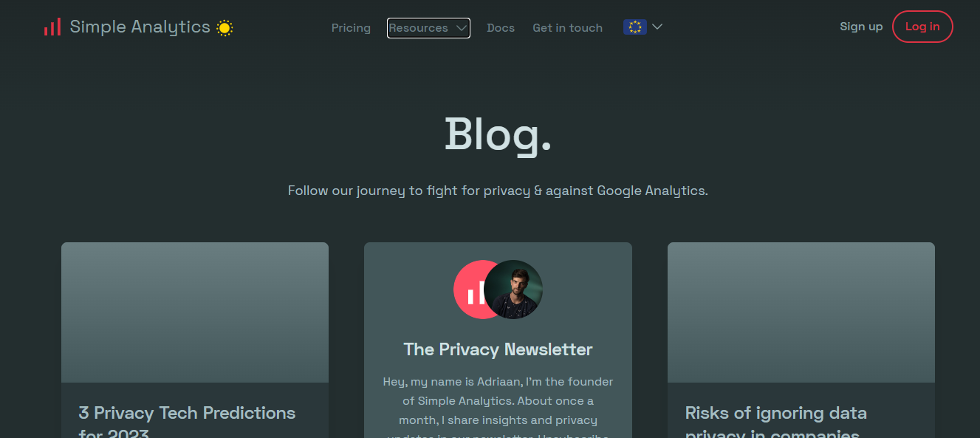Click the red Simple Analytics newsletter avatar

tap(470, 290)
